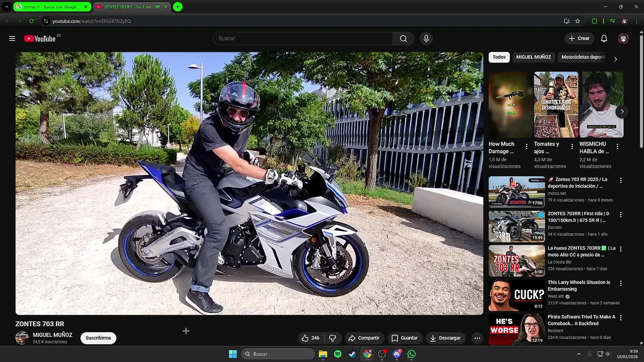
Task: Switch to the zontes rr Google tab
Action: 52,7
